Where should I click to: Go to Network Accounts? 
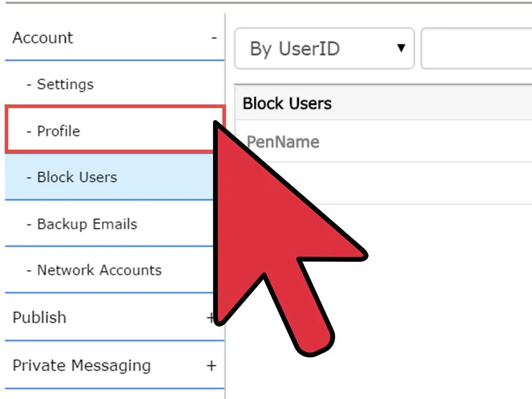[99, 270]
